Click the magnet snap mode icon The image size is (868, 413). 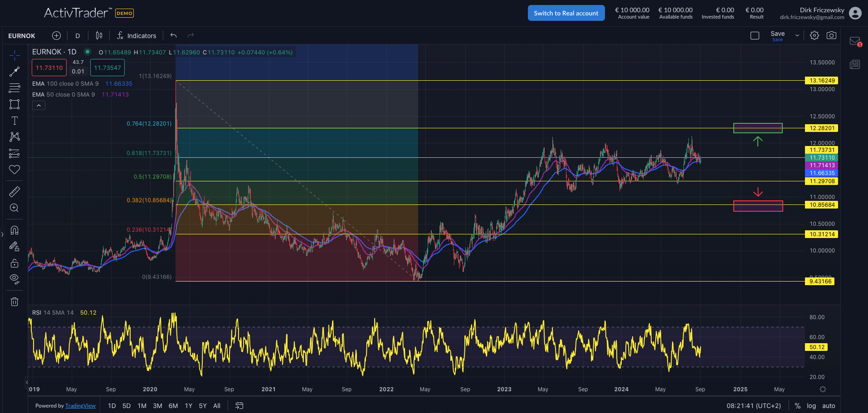point(15,230)
